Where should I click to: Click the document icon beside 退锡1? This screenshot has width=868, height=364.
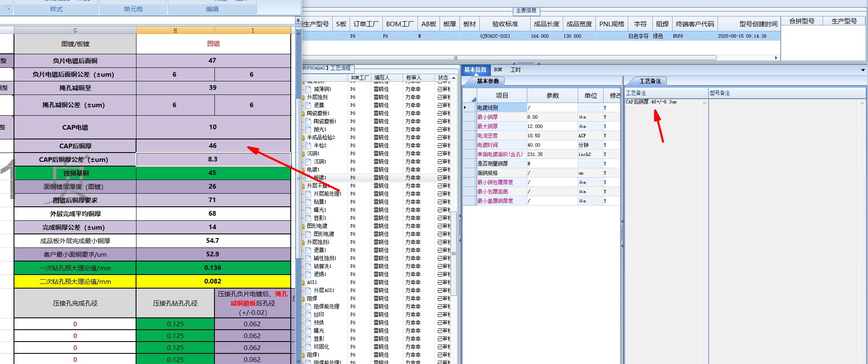(x=308, y=275)
